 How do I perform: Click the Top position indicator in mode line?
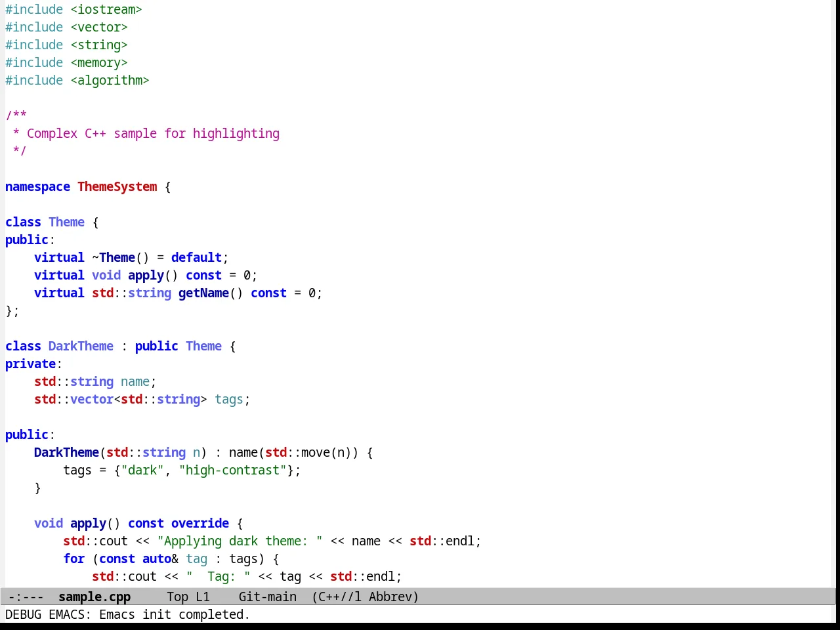tap(178, 597)
